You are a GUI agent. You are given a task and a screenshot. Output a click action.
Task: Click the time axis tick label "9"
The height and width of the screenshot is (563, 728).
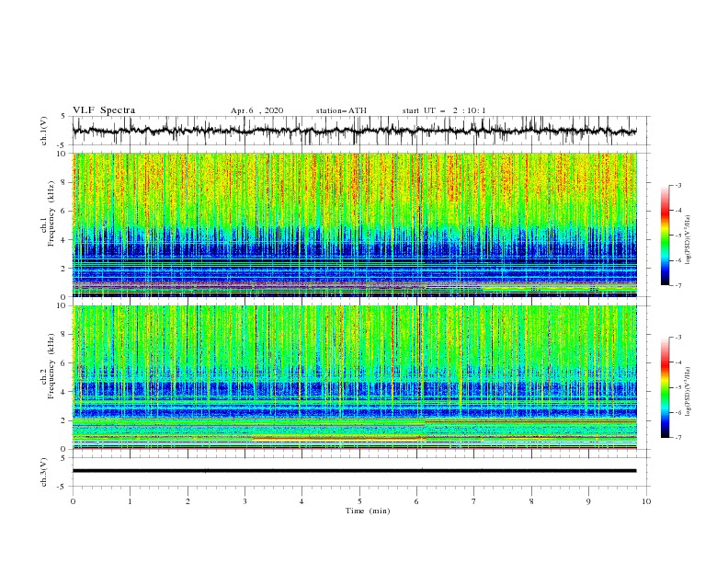point(588,501)
